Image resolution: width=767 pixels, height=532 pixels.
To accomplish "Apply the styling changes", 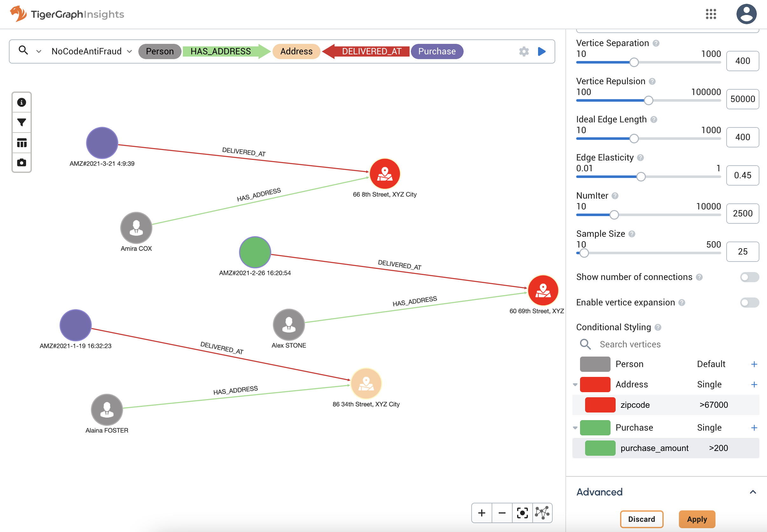I will pyautogui.click(x=697, y=519).
